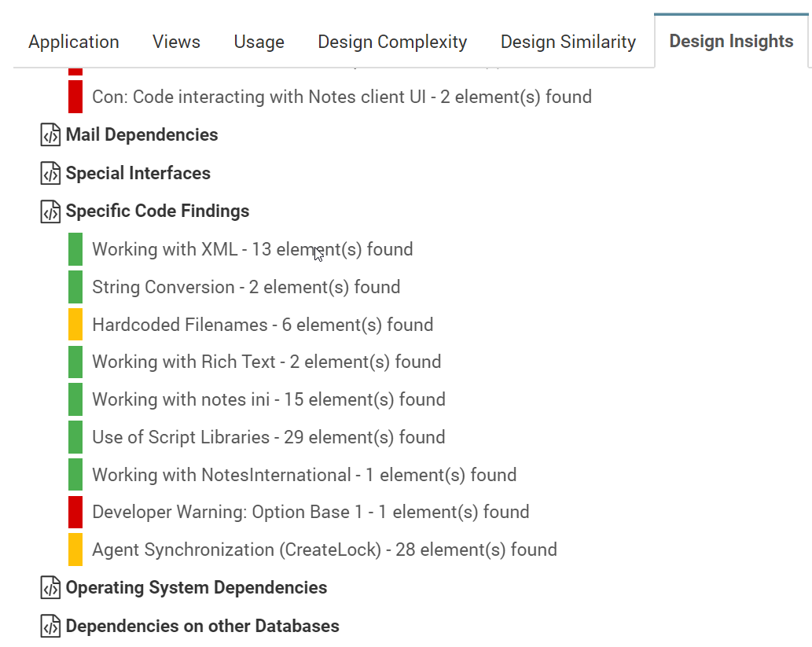Switch to the Application tab
This screenshot has width=812, height=647.
point(74,42)
